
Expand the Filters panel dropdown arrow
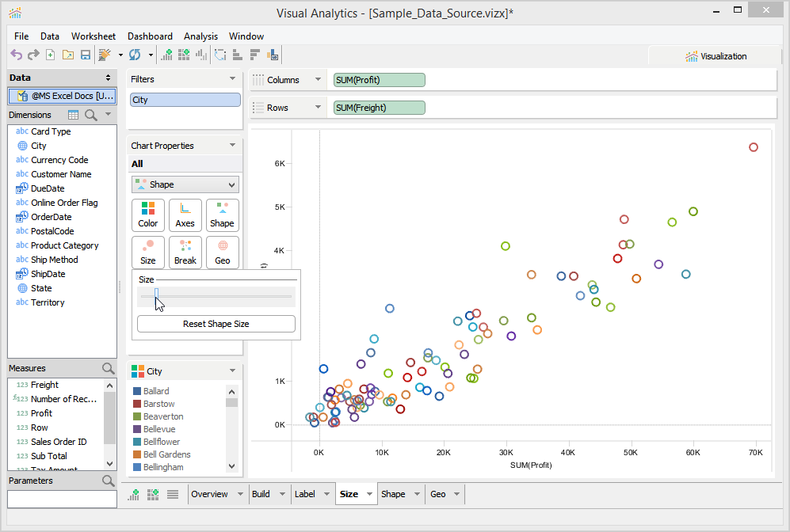[232, 79]
